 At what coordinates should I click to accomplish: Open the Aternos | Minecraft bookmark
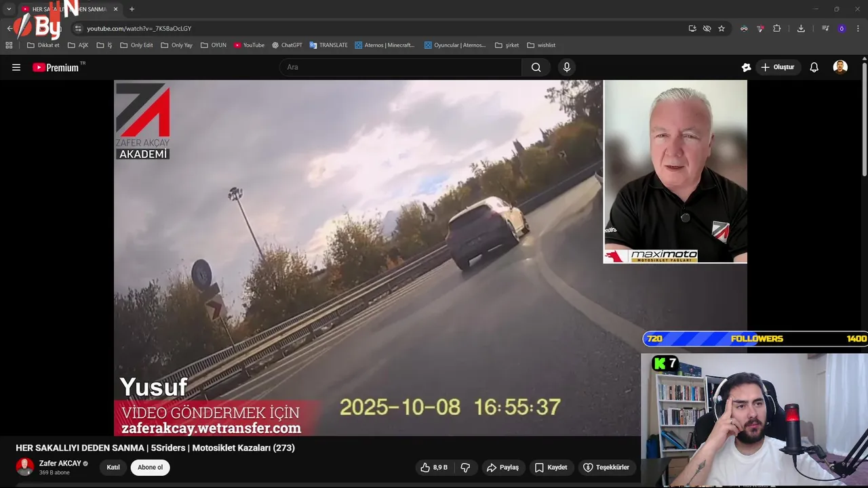[x=384, y=45]
